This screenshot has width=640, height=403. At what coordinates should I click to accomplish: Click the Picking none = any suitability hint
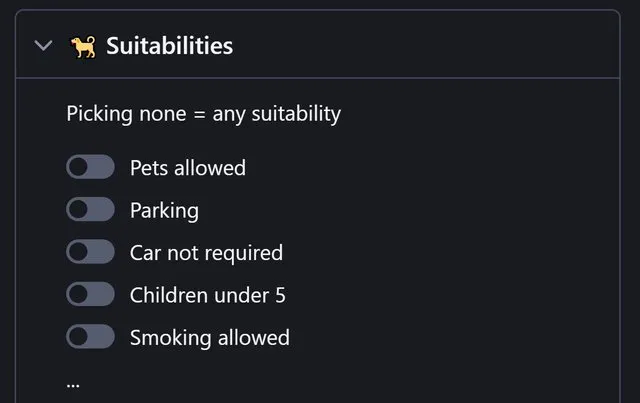tap(204, 114)
